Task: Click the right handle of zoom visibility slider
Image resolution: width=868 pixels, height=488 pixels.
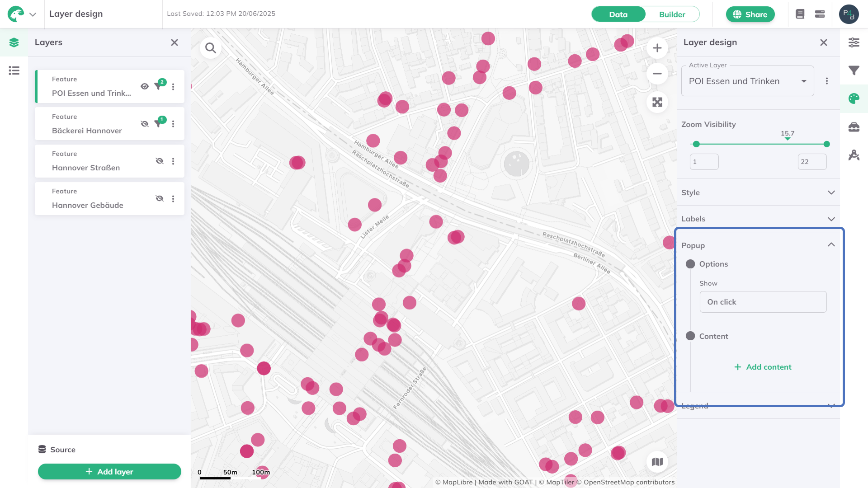Action: (826, 144)
